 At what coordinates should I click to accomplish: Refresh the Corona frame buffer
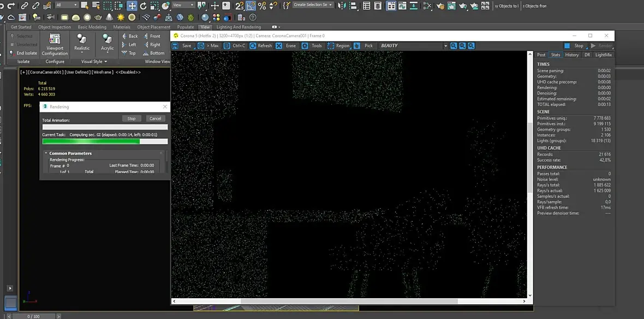coord(261,46)
